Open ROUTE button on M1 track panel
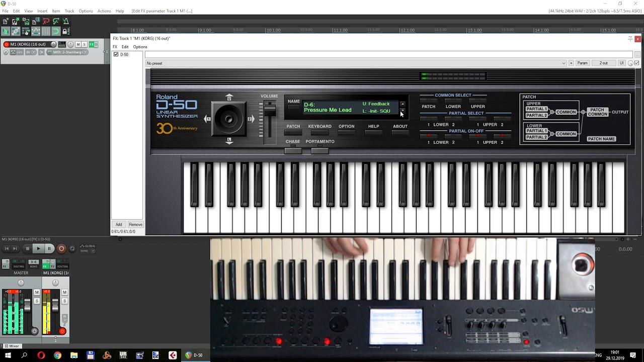This screenshot has height=362, width=644. [x=62, y=44]
